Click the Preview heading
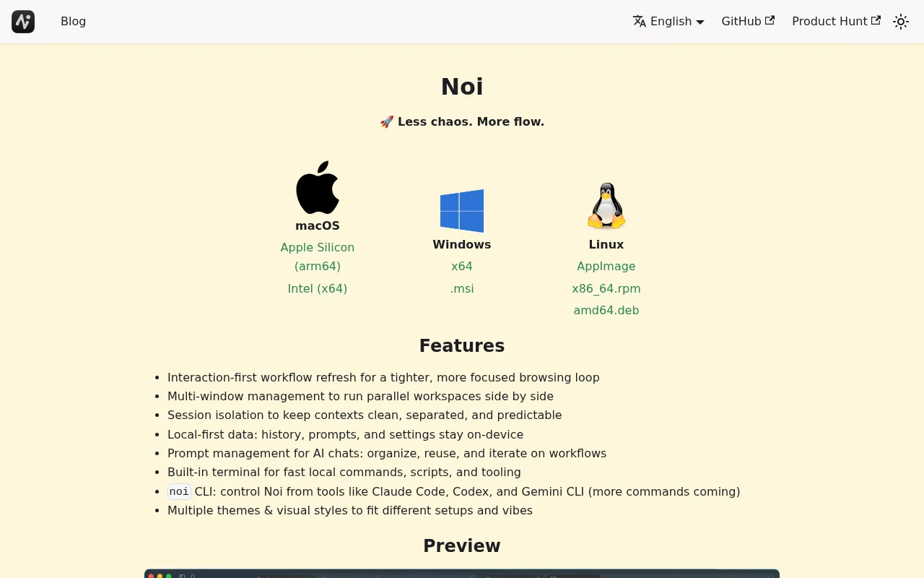 pos(462,545)
